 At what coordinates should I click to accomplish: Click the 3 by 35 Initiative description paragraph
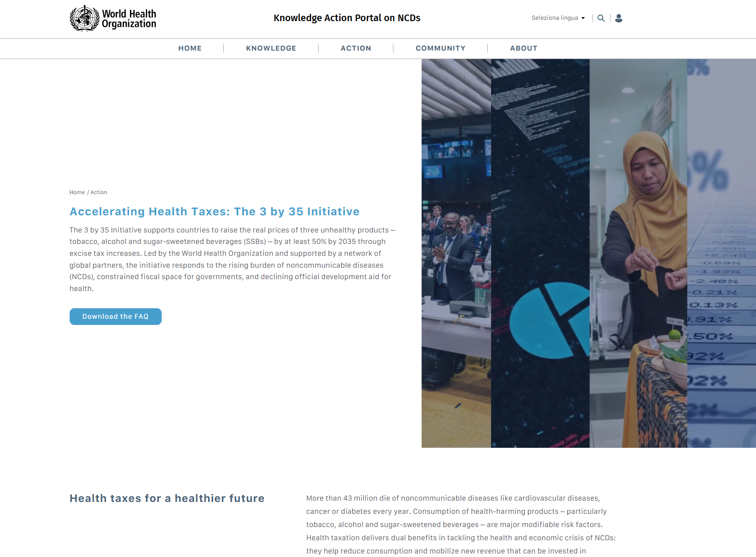232,259
